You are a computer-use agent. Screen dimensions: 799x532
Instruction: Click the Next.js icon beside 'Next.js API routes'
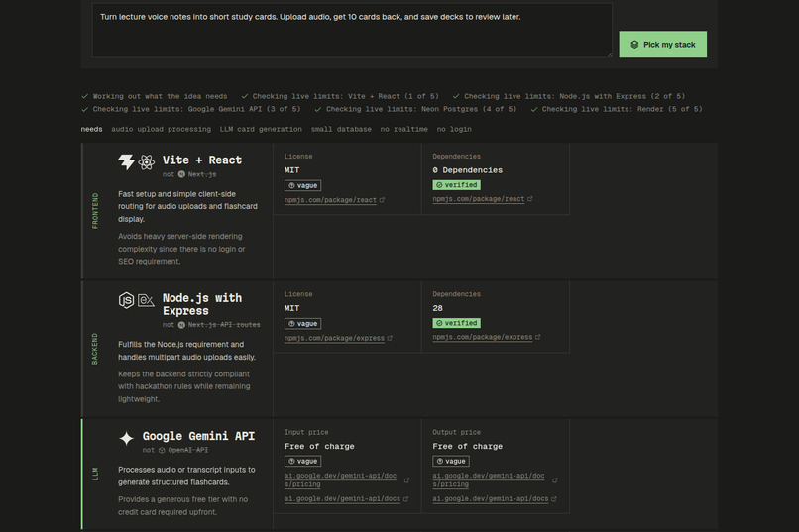(181, 325)
